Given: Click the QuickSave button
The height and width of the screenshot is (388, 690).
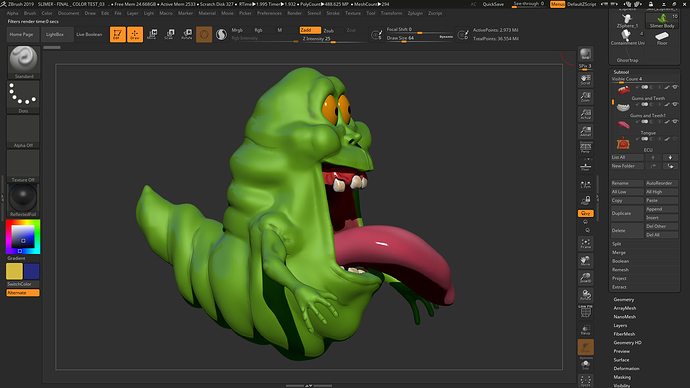Looking at the screenshot, I should (x=493, y=4).
